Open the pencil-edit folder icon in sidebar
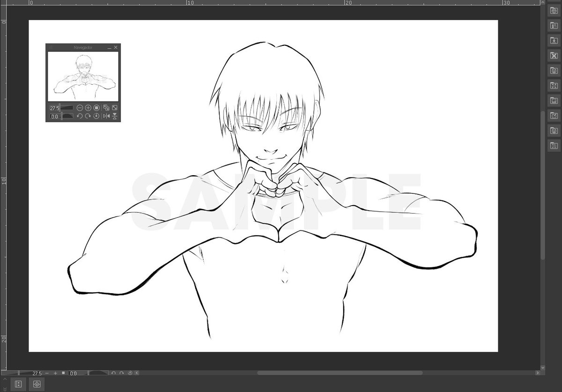The image size is (562, 392). (554, 115)
